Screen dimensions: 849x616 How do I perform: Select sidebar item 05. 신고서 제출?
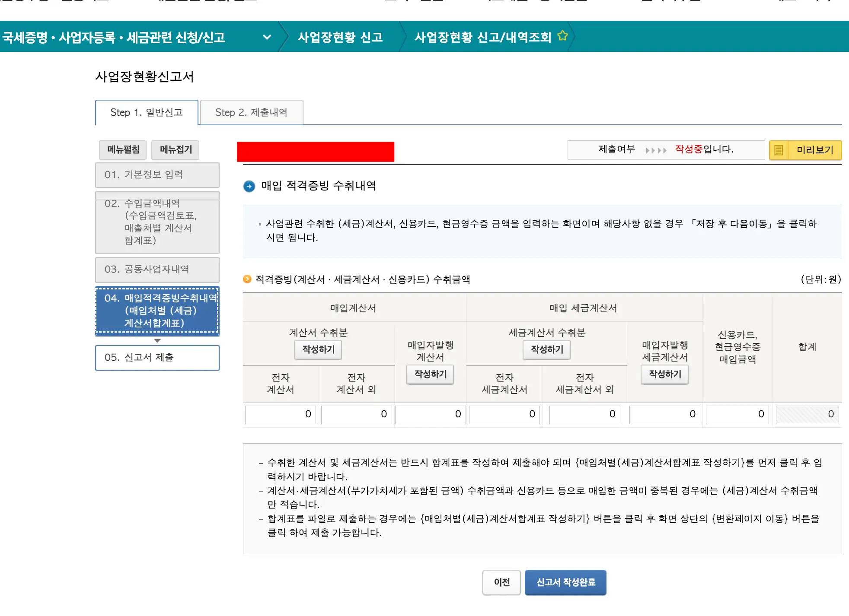tap(157, 358)
